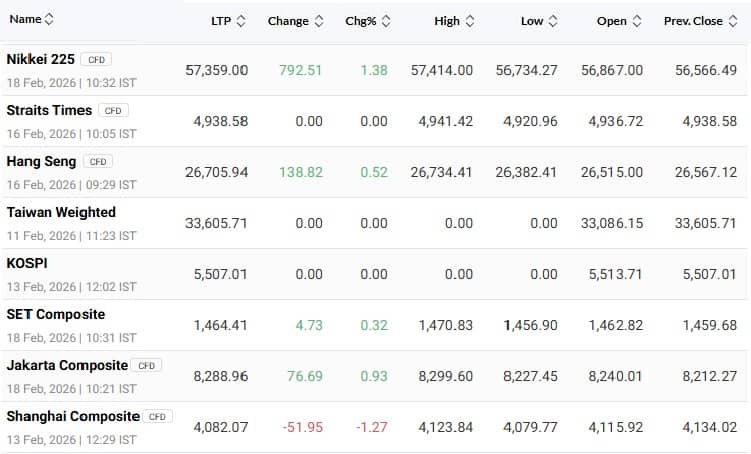The image size is (751, 454).
Task: Select the Shanghai prev close 4,134.02
Action: tap(710, 427)
